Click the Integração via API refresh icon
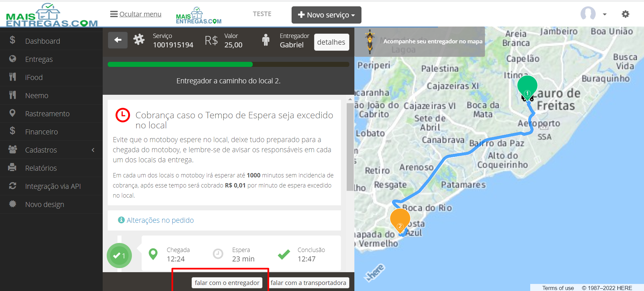 tap(13, 186)
